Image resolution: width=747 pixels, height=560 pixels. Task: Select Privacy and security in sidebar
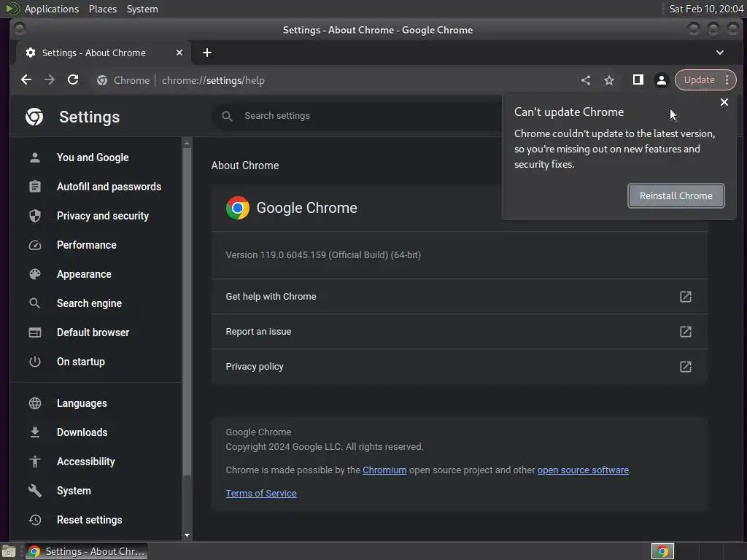(x=102, y=216)
